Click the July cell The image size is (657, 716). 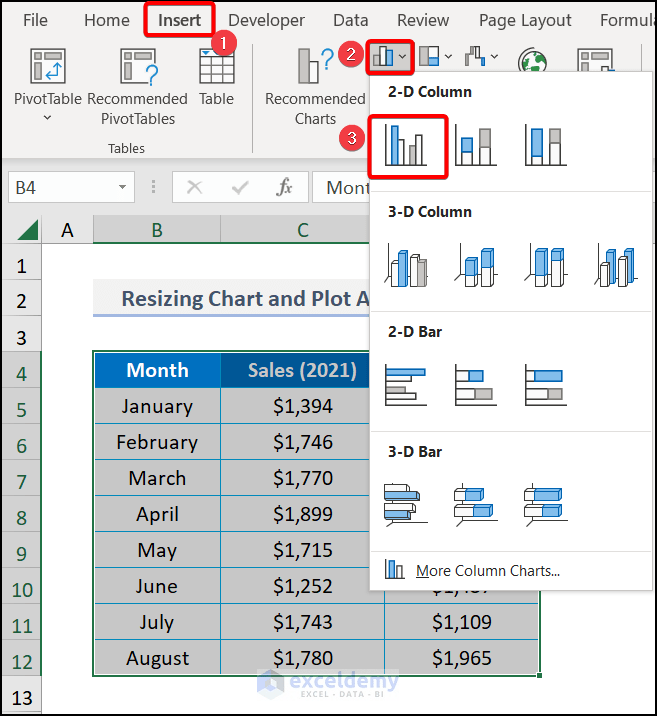pyautogui.click(x=158, y=622)
